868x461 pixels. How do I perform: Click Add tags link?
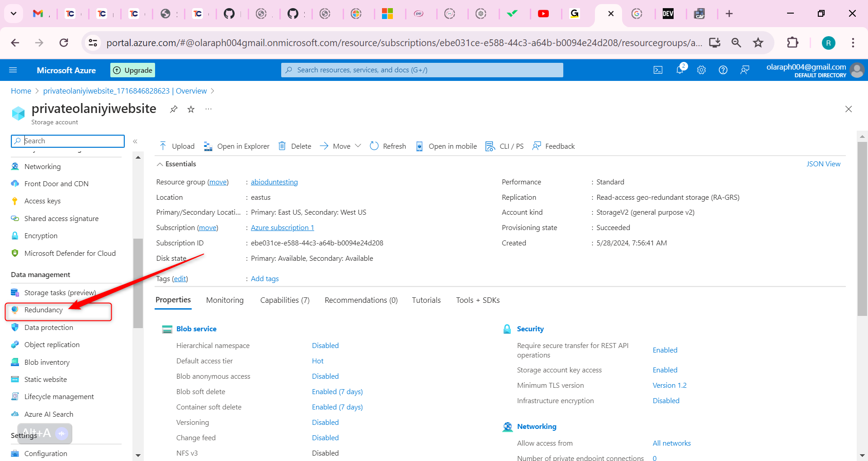[265, 278]
